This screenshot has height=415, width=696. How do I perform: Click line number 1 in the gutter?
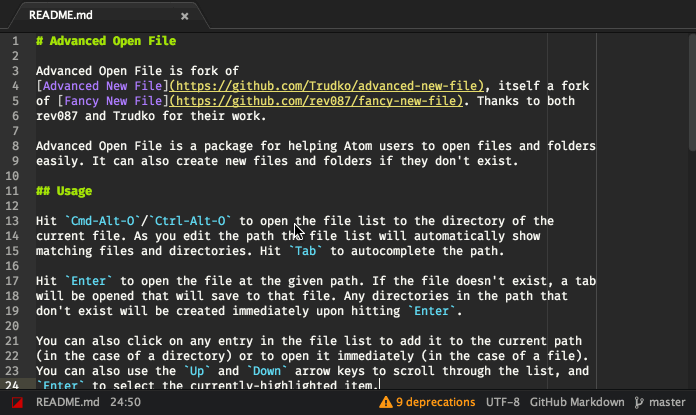pyautogui.click(x=16, y=41)
